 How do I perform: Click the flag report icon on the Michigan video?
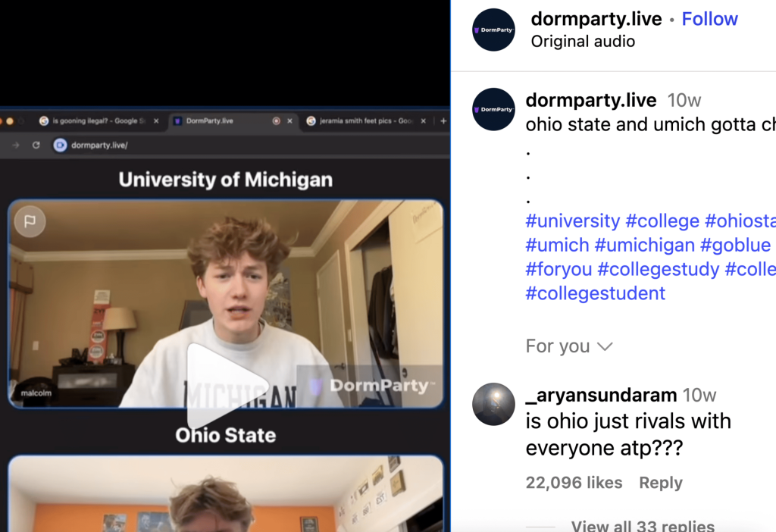point(30,222)
